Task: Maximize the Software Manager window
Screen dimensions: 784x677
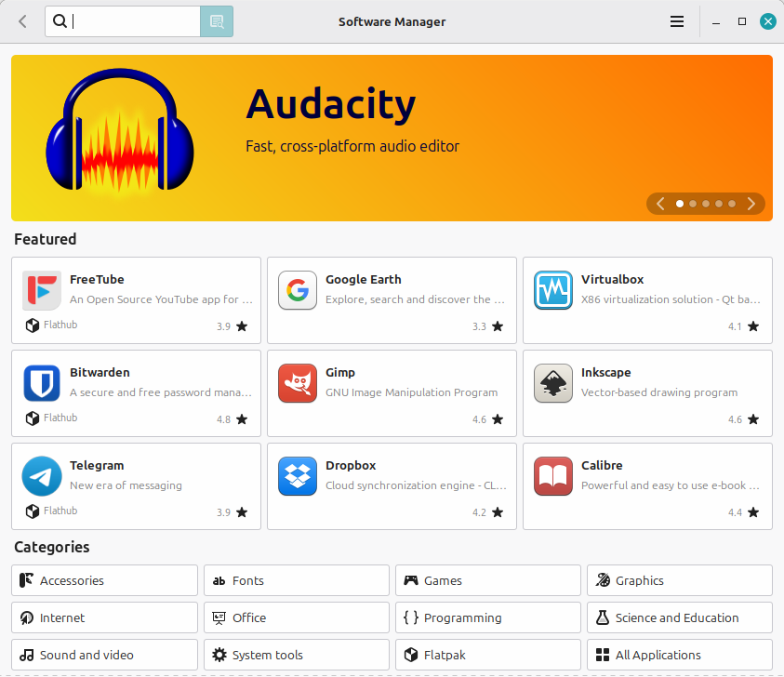Action: tap(742, 21)
